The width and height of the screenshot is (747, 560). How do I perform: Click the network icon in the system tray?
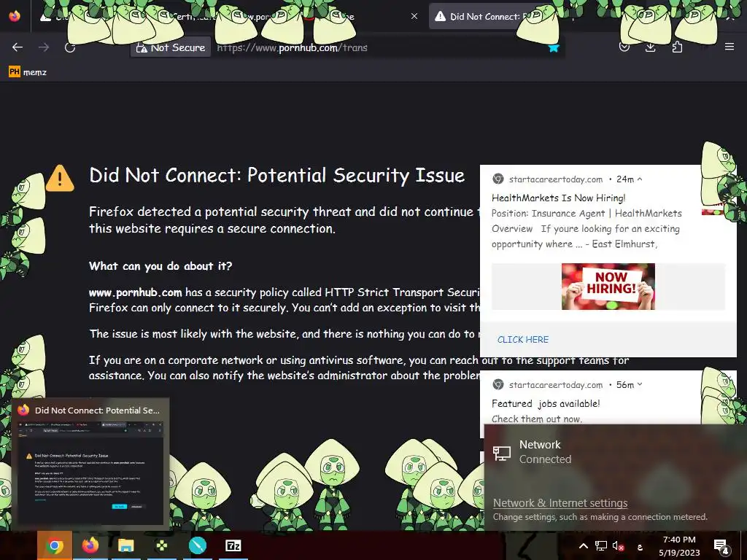601,546
